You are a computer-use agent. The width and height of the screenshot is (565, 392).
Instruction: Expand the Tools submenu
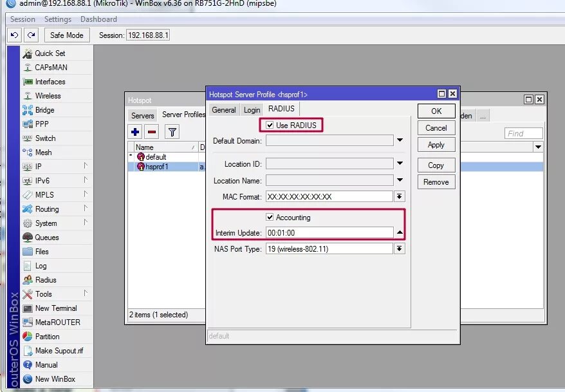86,294
